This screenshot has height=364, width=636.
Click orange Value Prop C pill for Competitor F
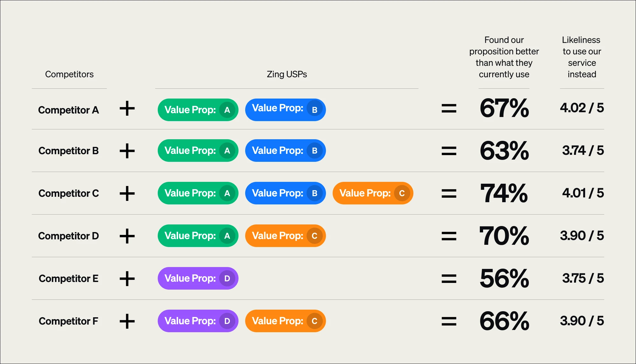(x=286, y=321)
